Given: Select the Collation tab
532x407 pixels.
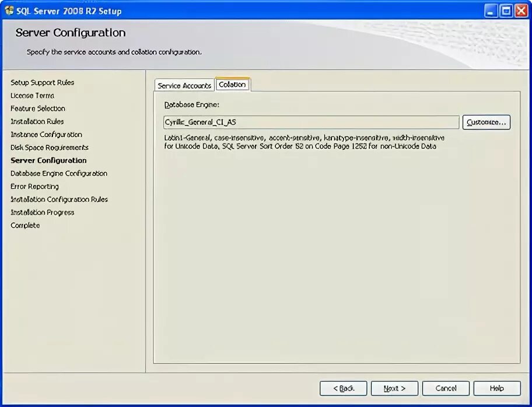Looking at the screenshot, I should click(x=232, y=85).
